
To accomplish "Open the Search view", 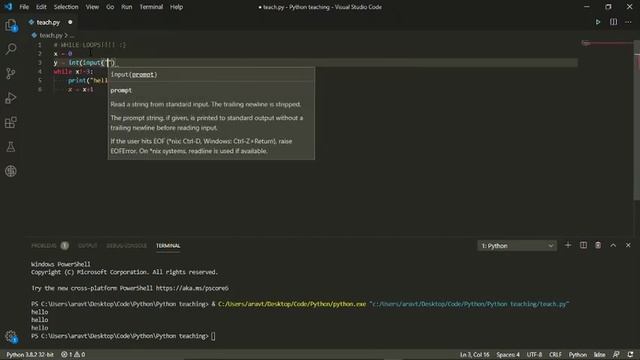I will pos(11,49).
